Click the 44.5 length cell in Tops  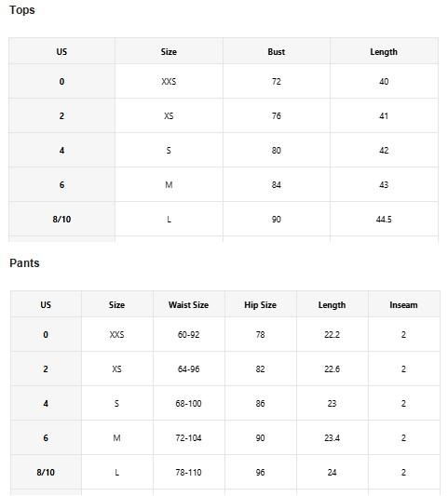coord(384,219)
